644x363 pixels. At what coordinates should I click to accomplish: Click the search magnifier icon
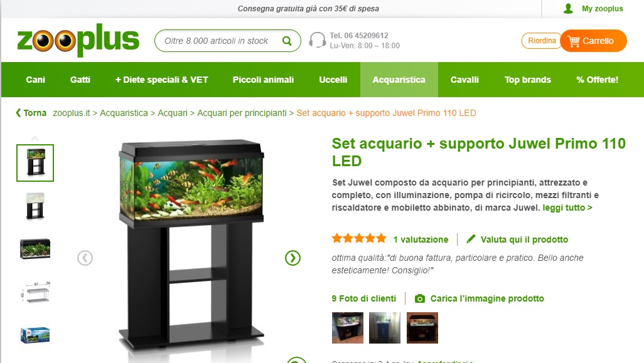pyautogui.click(x=287, y=41)
